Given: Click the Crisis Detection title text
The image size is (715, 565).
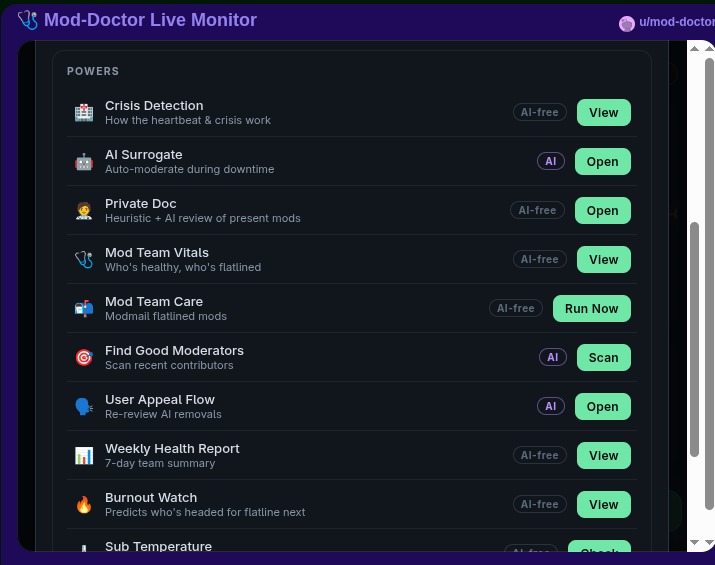Looking at the screenshot, I should [x=154, y=105].
